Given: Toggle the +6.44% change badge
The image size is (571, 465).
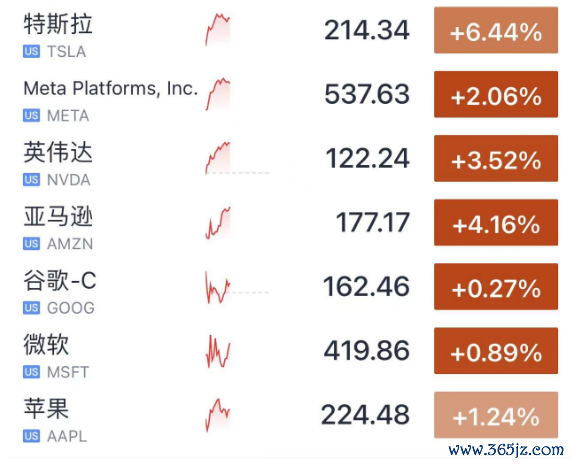Looking at the screenshot, I should point(496,30).
